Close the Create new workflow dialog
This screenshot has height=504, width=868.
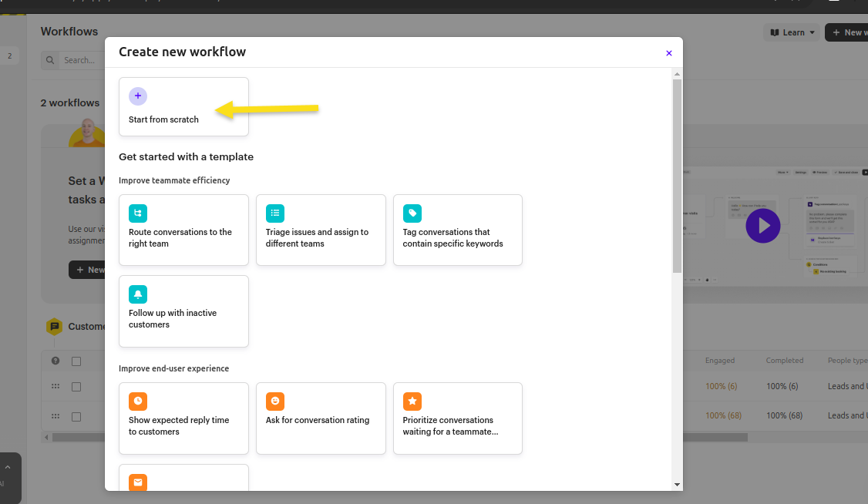pyautogui.click(x=668, y=53)
